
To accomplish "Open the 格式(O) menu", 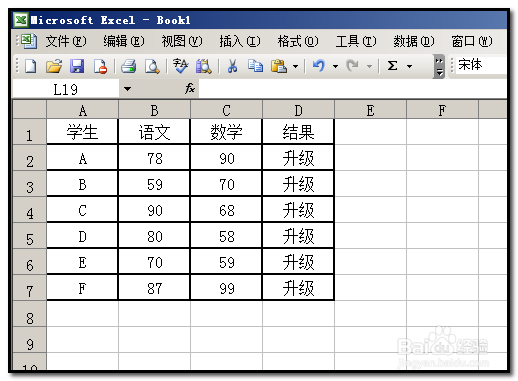I will [x=298, y=41].
